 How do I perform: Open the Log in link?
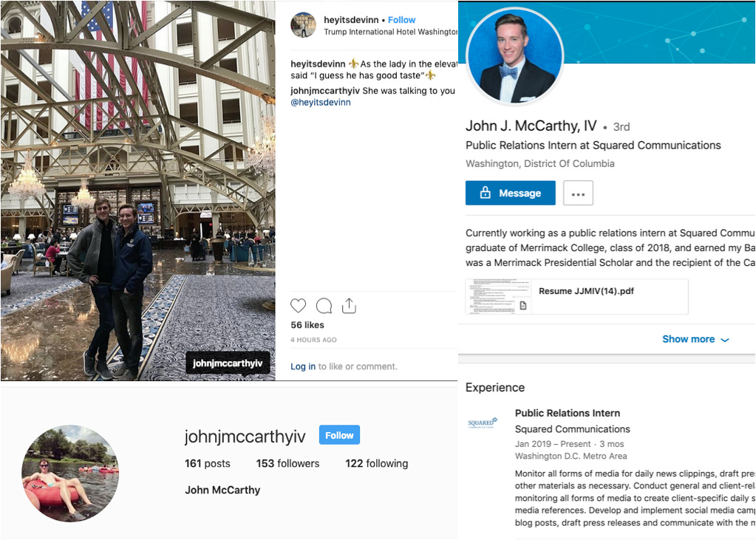(303, 366)
